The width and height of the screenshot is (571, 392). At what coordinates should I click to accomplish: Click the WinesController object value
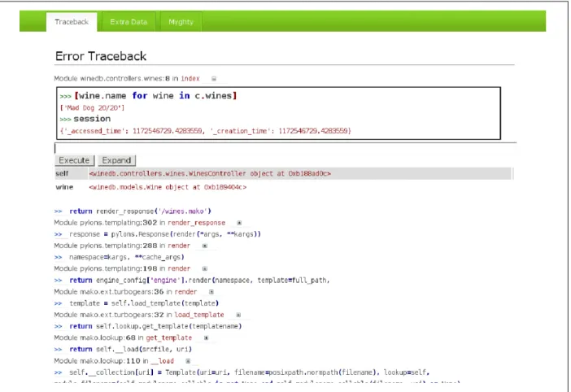click(210, 173)
